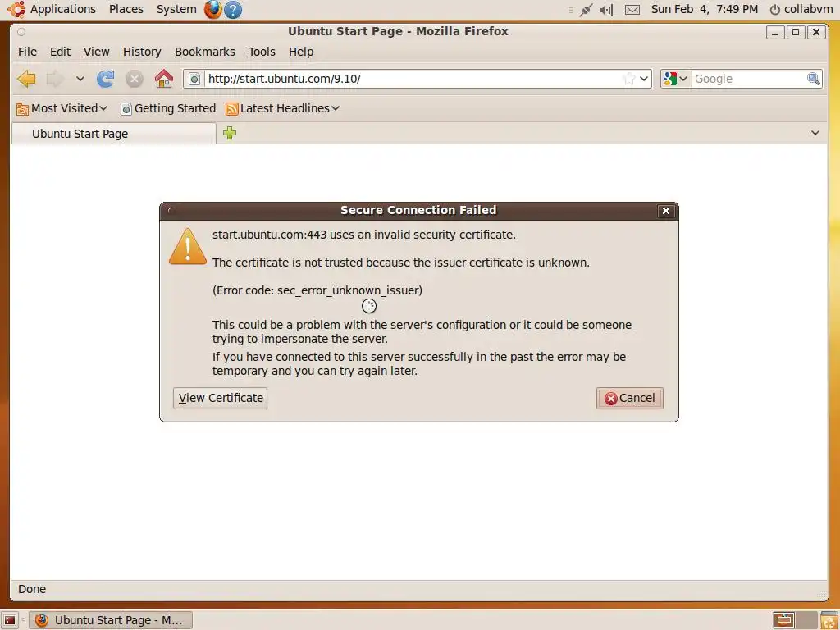The height and width of the screenshot is (630, 840).
Task: Open the back/forward history dropdown arrow
Action: pyautogui.click(x=80, y=79)
